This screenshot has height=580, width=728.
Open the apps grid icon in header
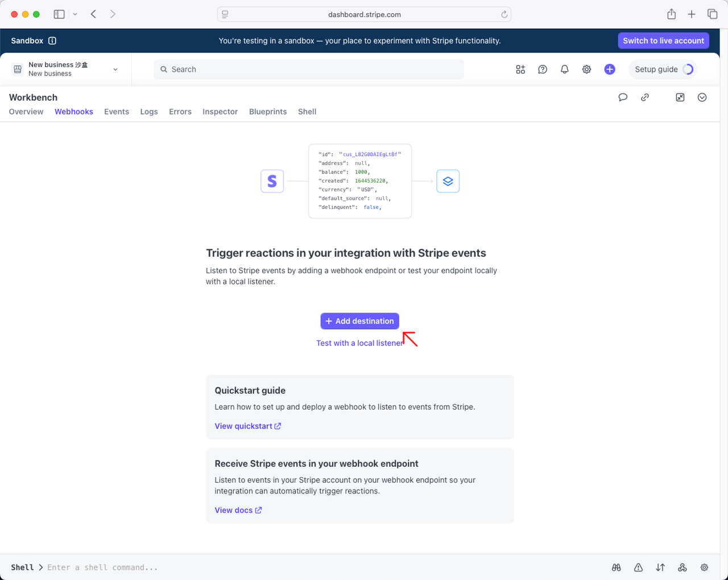click(520, 69)
